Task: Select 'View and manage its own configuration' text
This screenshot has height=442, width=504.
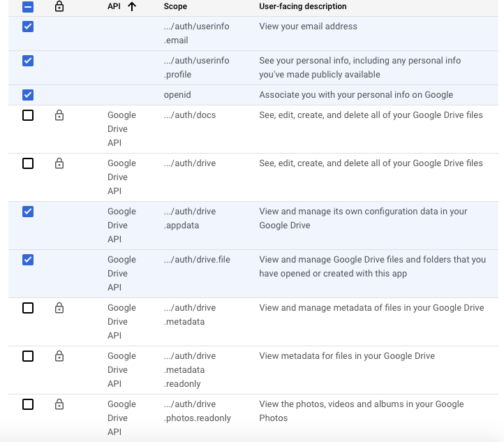Action: point(363,219)
